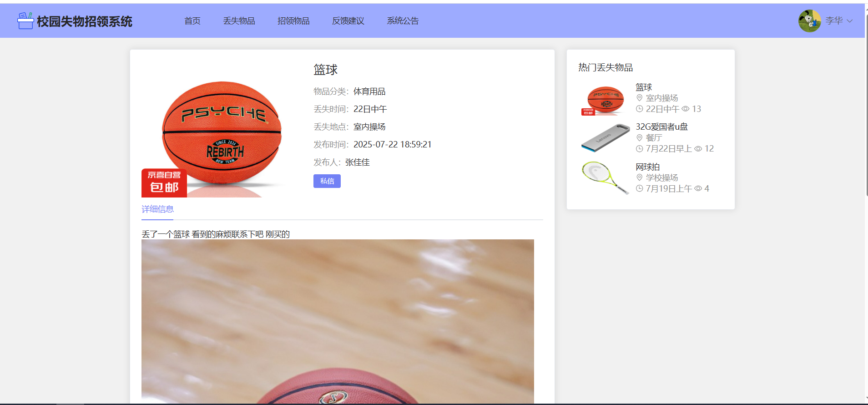The height and width of the screenshot is (405, 868).
Task: Click the 篮球 title in hot items
Action: (x=644, y=87)
